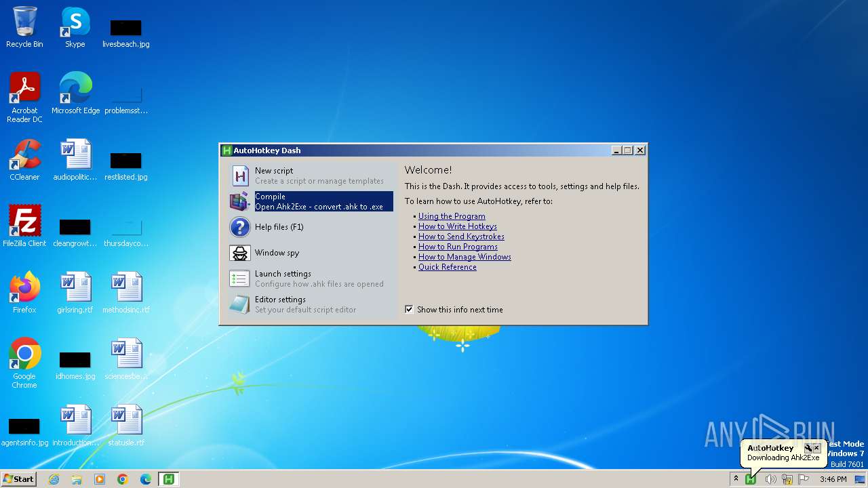Show hidden tray icons arrow
Image resolution: width=868 pixels, height=488 pixels.
point(736,479)
